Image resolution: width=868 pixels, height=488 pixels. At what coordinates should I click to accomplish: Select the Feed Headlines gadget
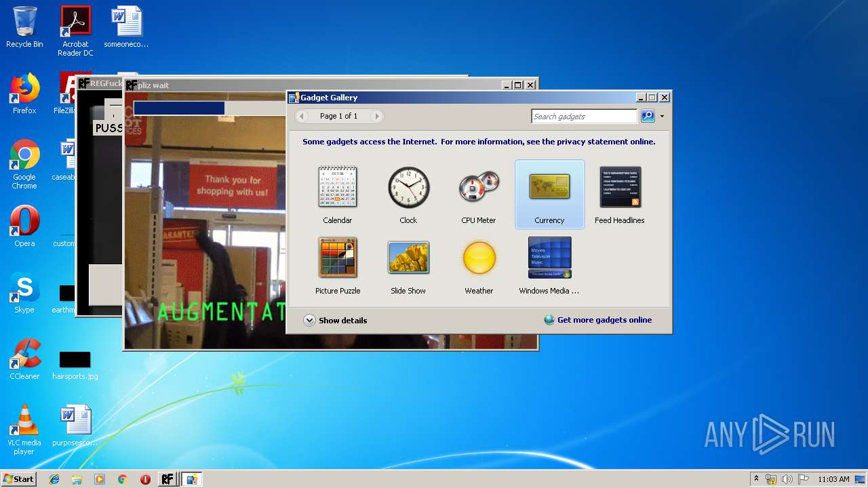coord(620,194)
